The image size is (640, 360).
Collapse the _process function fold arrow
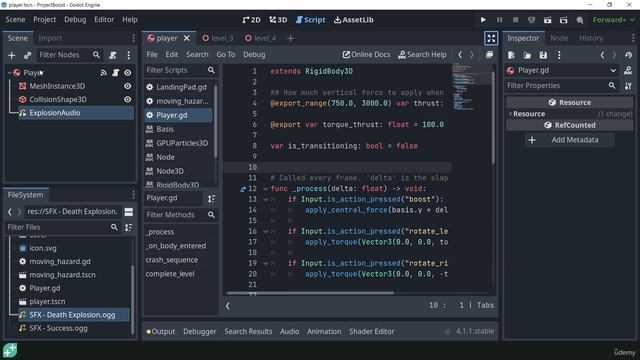coord(265,189)
